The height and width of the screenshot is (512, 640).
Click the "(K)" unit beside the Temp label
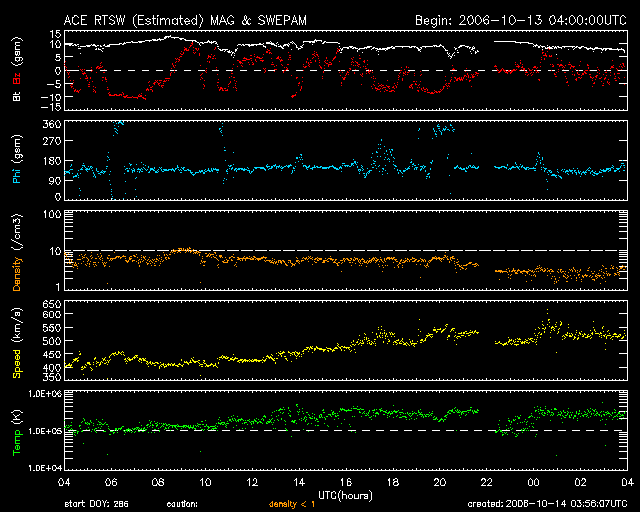coord(18,417)
